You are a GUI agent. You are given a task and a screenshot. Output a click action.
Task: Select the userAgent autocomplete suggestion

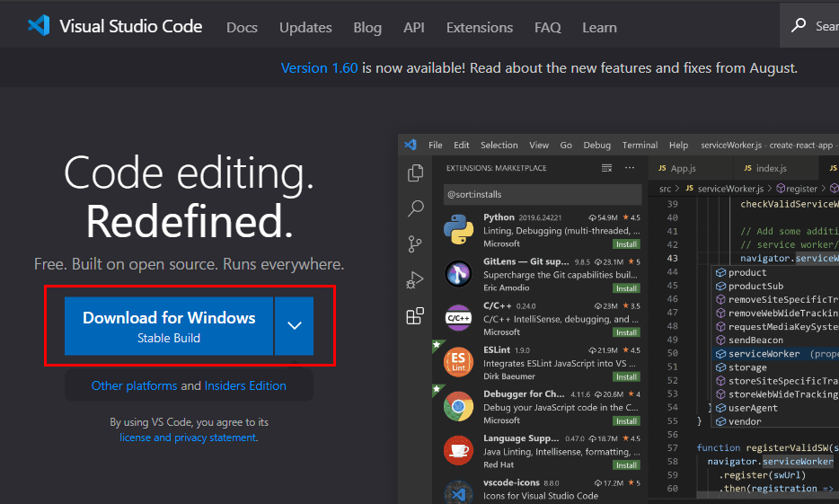(775, 408)
